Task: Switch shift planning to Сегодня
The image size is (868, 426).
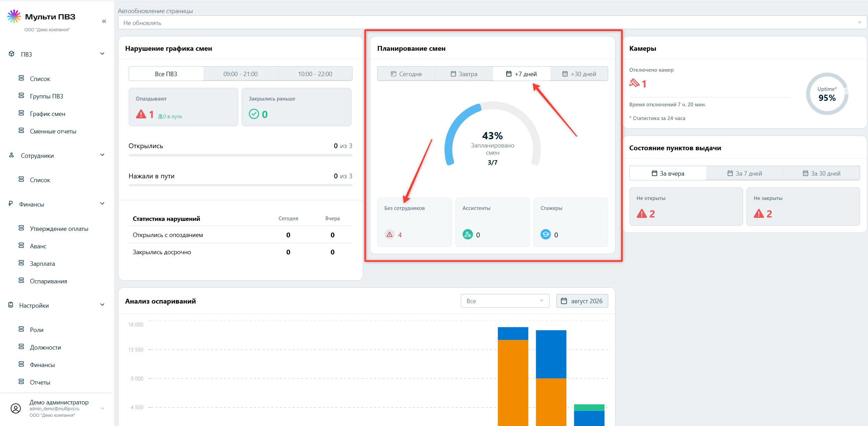Action: click(406, 74)
